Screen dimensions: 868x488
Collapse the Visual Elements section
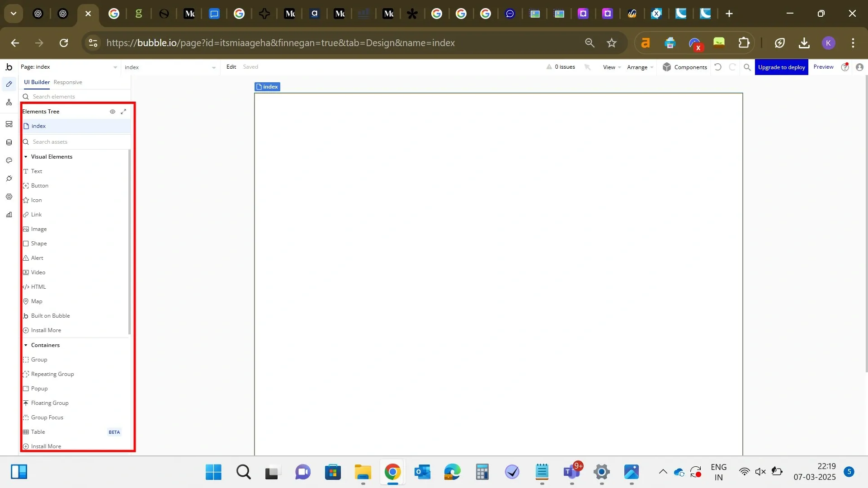pyautogui.click(x=26, y=157)
